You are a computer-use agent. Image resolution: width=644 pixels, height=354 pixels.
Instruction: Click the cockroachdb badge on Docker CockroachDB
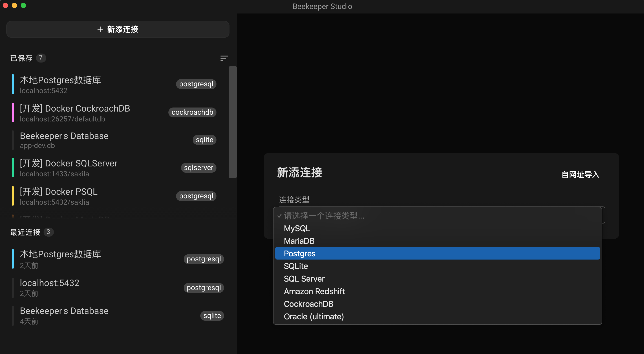tap(192, 112)
